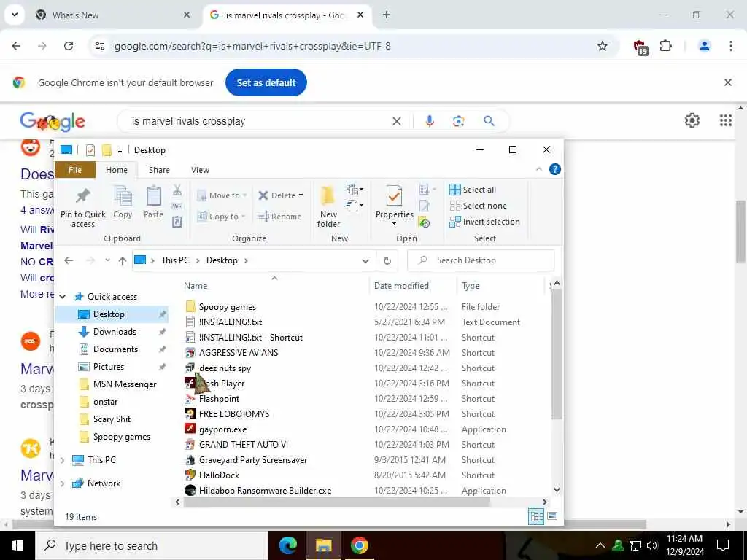Image resolution: width=747 pixels, height=560 pixels.
Task: Click Google voice search microphone
Action: click(x=430, y=121)
